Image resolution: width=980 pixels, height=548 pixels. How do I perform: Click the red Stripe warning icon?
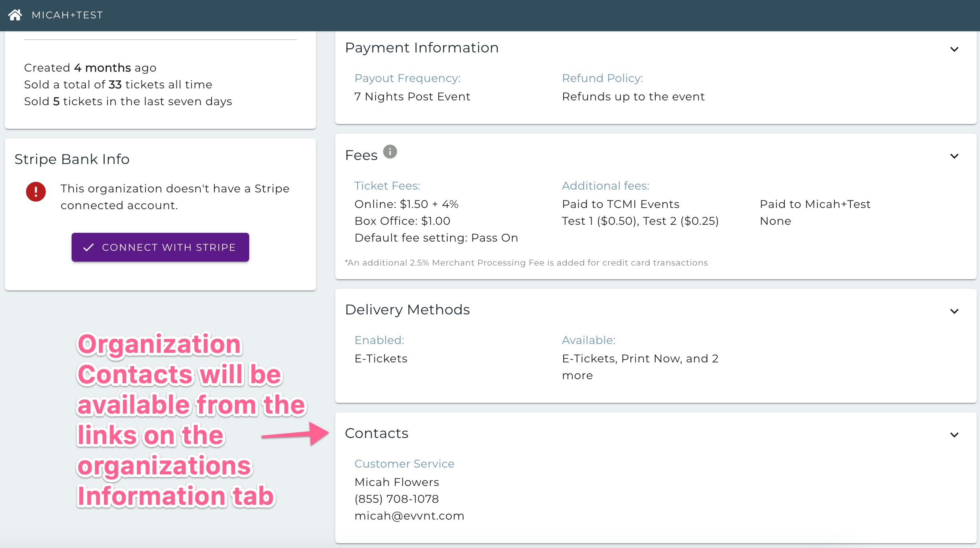point(36,192)
